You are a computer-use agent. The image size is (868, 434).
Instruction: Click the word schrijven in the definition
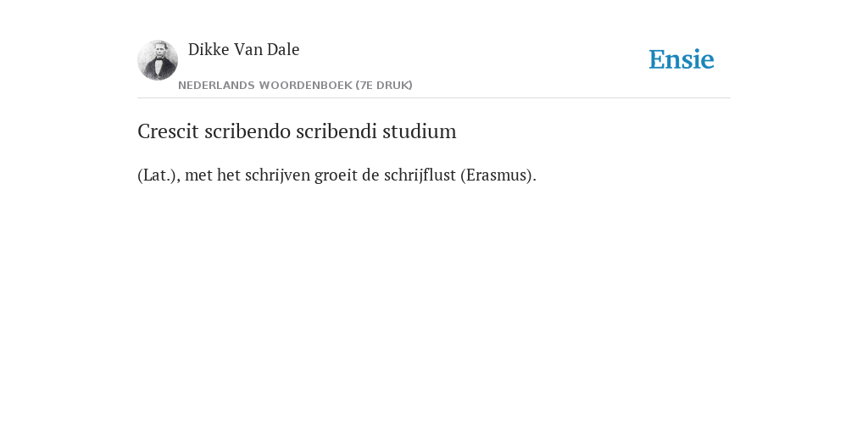coord(277,175)
